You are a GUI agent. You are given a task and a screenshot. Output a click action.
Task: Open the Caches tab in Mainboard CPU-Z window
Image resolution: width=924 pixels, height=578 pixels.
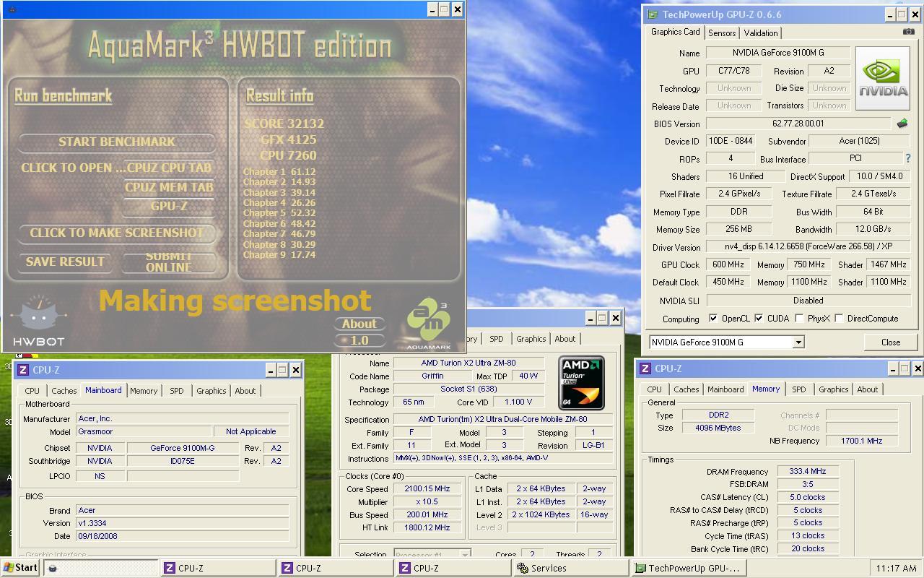[64, 391]
